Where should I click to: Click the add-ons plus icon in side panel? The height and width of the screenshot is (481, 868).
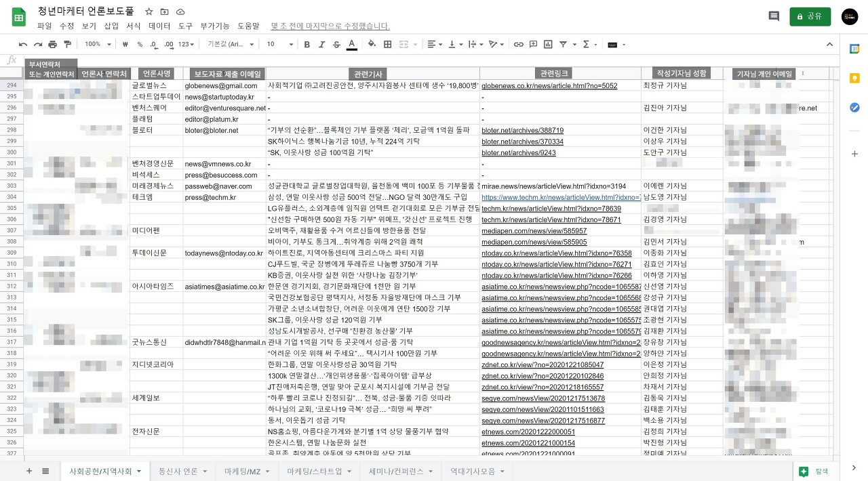point(854,154)
